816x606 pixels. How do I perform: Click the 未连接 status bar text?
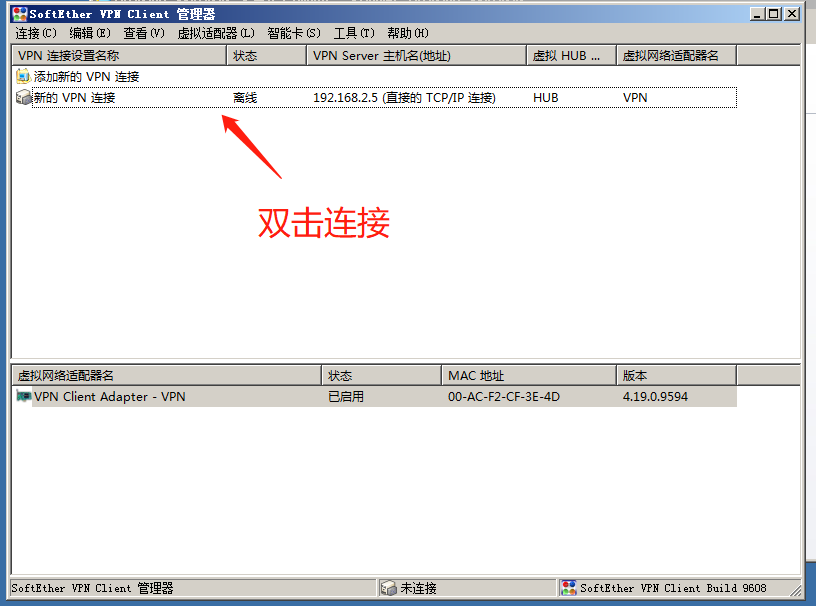[x=418, y=588]
